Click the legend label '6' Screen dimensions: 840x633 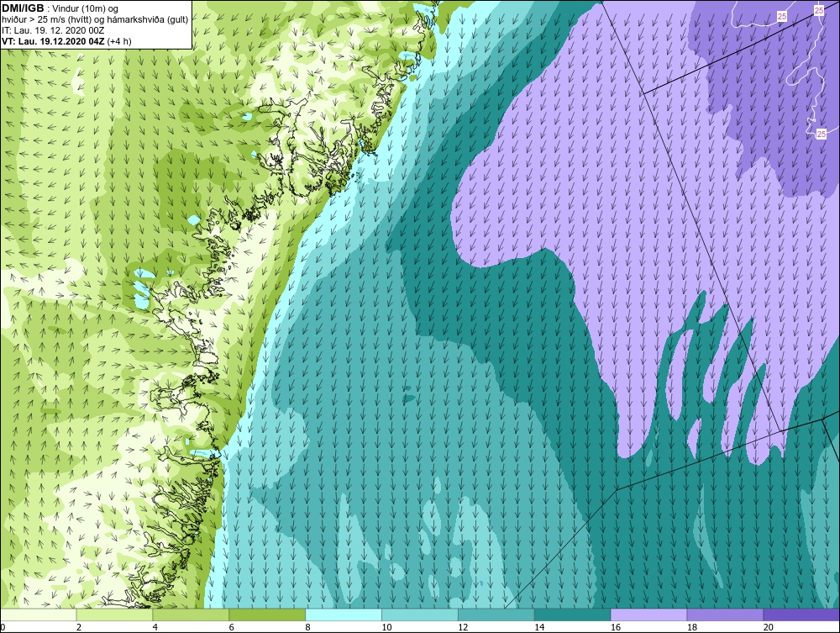(232, 627)
